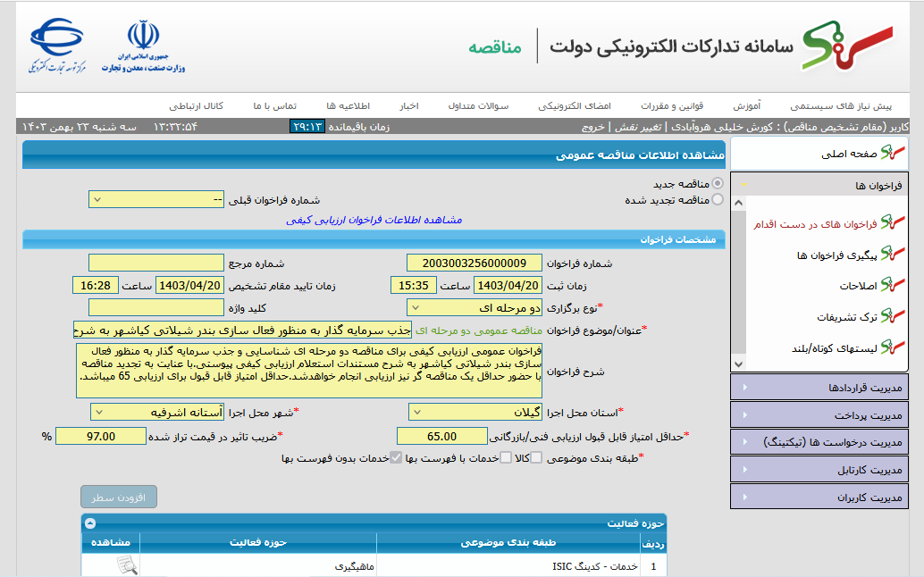
Task: Open اصلاحات in sidebar
Action: [x=859, y=286]
